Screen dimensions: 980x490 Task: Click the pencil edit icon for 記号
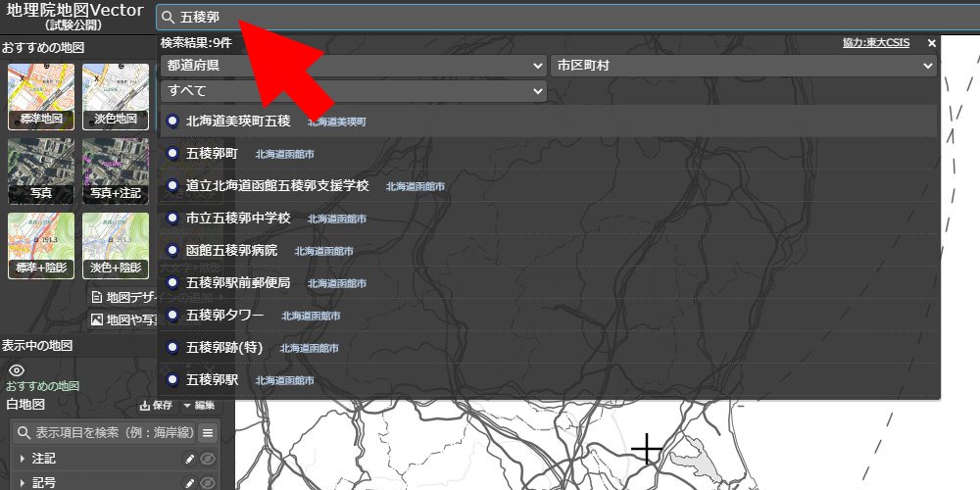coord(190,483)
